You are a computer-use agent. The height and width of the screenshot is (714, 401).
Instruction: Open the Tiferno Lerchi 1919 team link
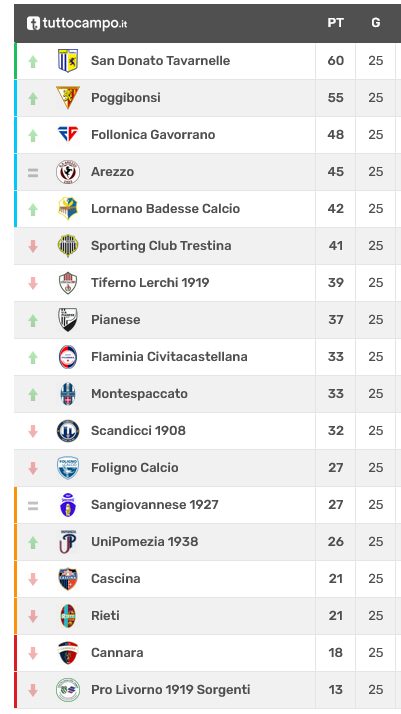click(x=150, y=282)
